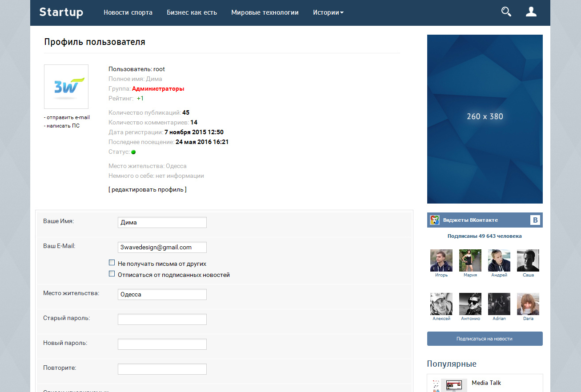Viewport: 581px width, 392px height.
Task: Open Мария's avatar in VK widget
Action: click(x=470, y=260)
